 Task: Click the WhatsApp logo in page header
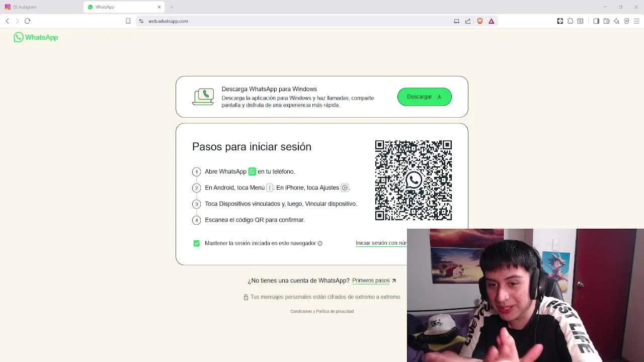36,37
